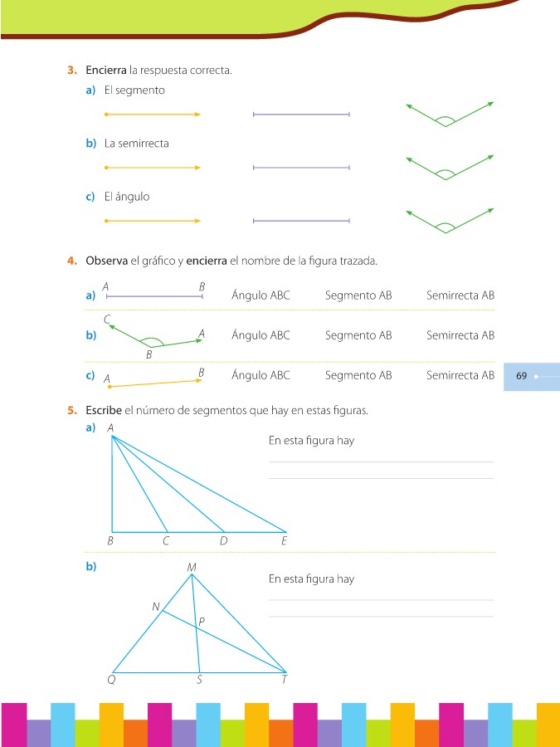
Task: Click the "Encierra la respuesta correcta" heading of exercise 3
Action: pyautogui.click(x=158, y=71)
